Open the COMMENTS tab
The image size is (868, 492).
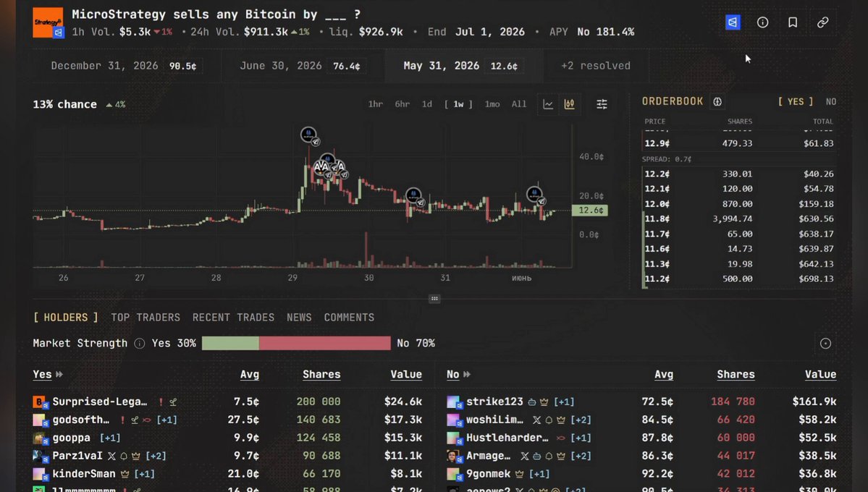coord(350,318)
